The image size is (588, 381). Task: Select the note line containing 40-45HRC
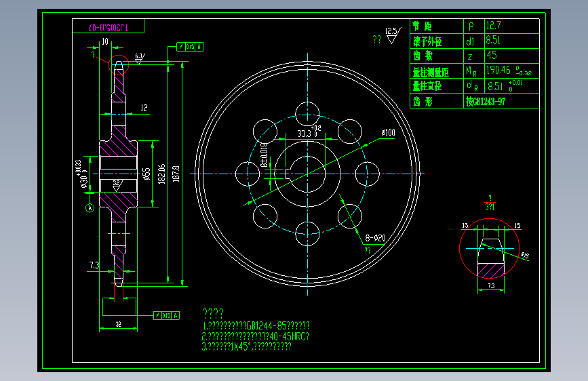[x=256, y=336]
